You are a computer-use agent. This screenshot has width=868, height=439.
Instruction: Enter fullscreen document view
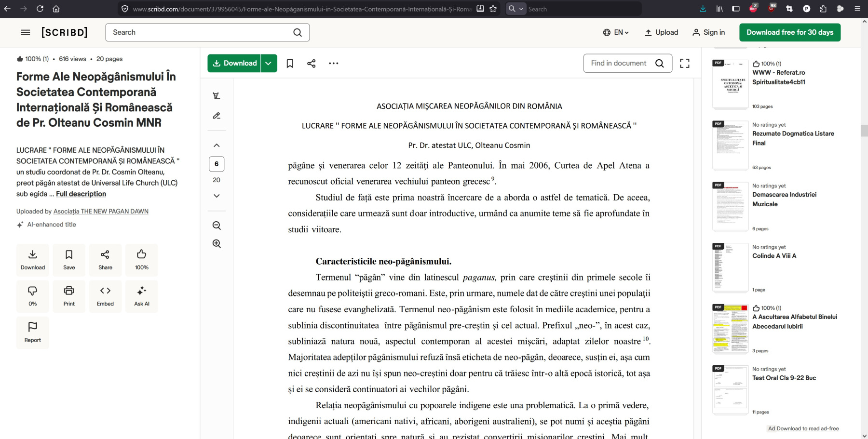[684, 64]
